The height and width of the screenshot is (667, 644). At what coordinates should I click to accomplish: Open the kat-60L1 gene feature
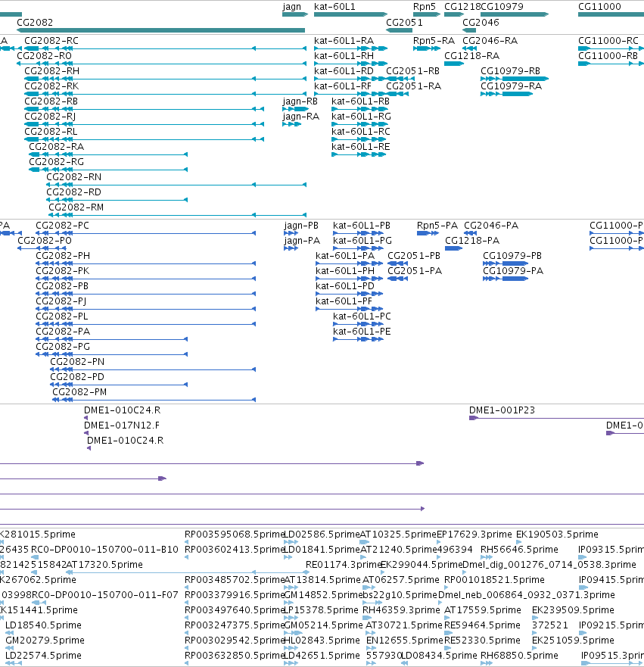350,14
